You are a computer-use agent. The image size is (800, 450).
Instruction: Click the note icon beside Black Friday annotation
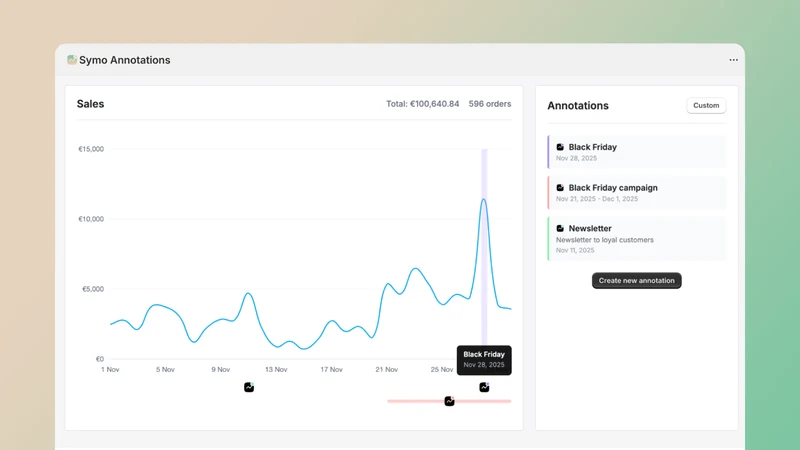click(560, 147)
